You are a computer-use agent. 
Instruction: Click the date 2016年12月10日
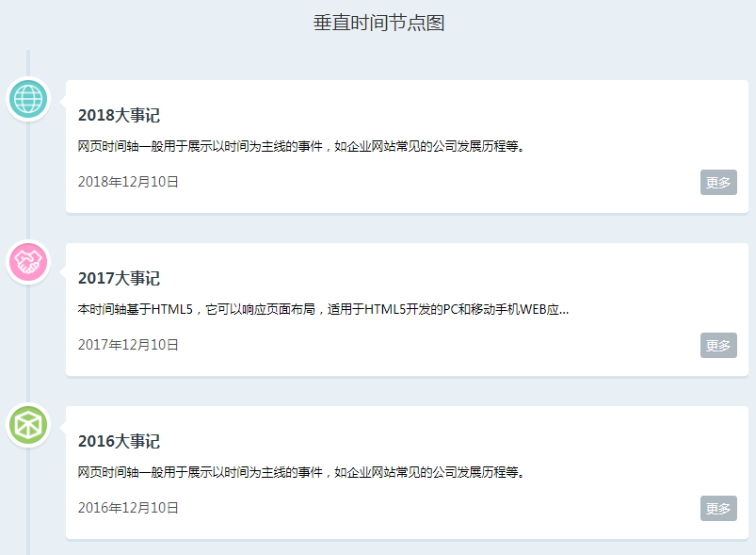tap(128, 508)
